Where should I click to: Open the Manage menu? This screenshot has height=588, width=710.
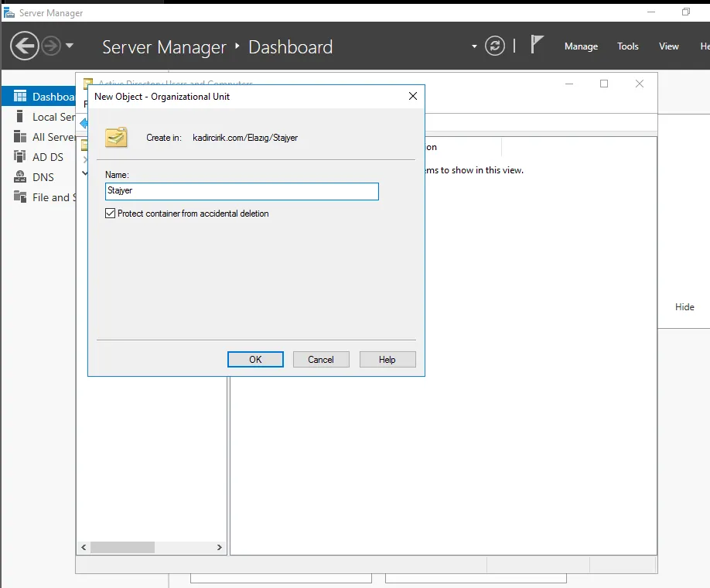pyautogui.click(x=581, y=46)
